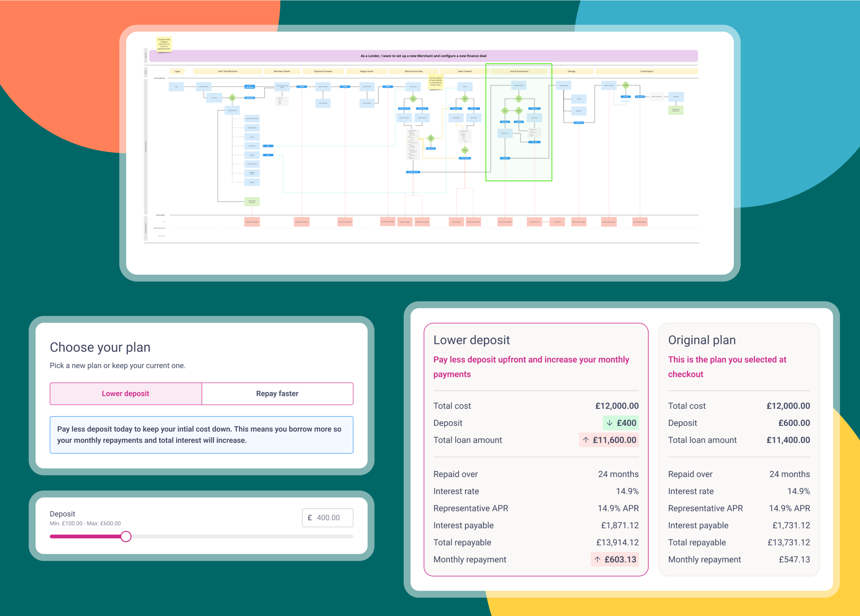Click the Add / Edit Merchant stage header
This screenshot has height=616, width=860.
tap(227, 71)
